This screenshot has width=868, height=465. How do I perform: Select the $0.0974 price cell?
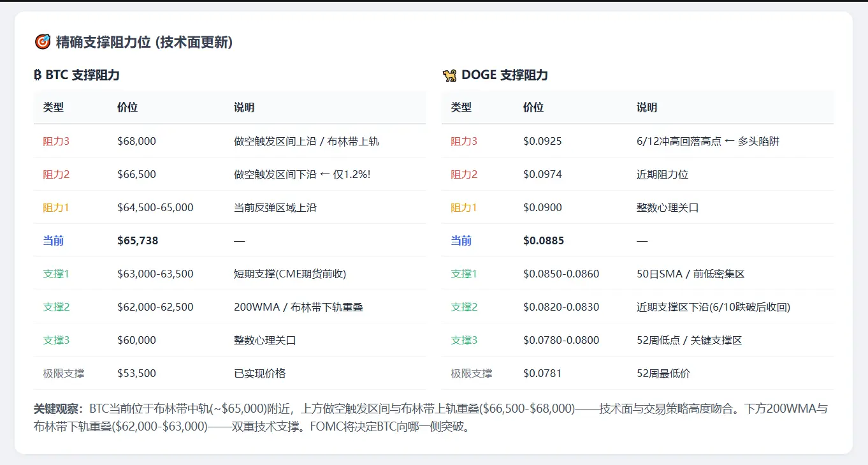(542, 174)
